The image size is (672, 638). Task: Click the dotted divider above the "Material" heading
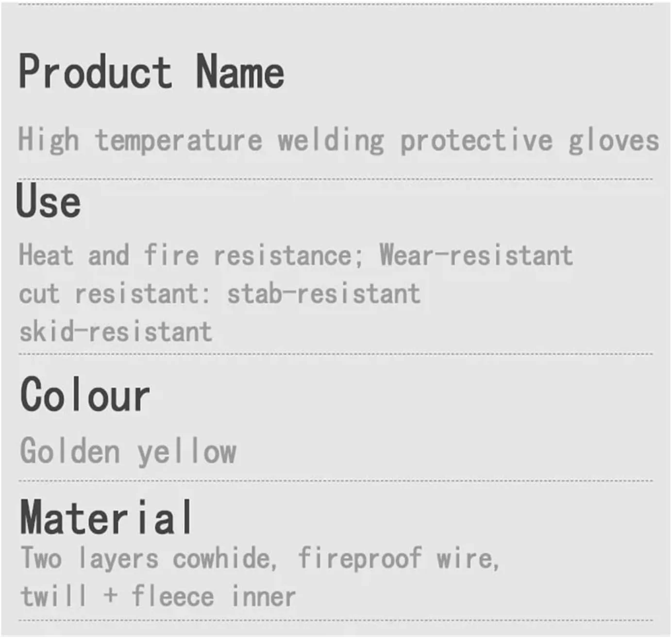pos(335,481)
